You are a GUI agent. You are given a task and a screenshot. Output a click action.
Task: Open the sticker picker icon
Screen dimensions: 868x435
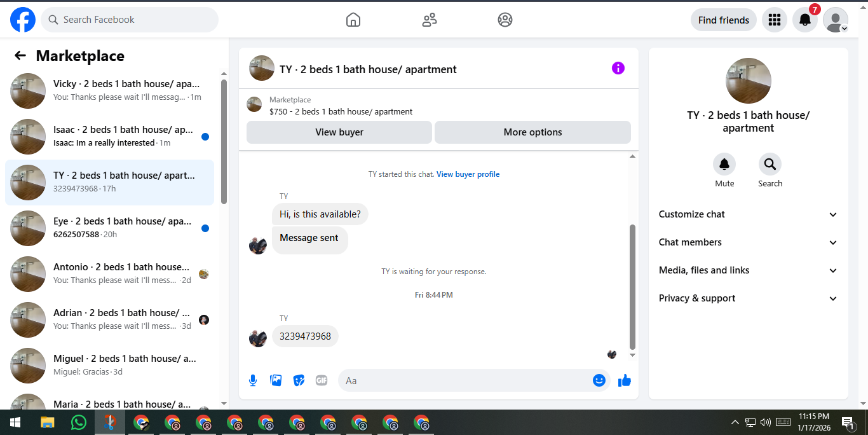[299, 380]
